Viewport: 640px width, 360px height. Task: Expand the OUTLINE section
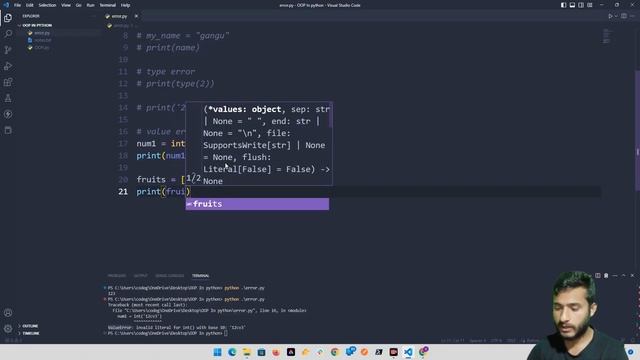click(x=30, y=326)
